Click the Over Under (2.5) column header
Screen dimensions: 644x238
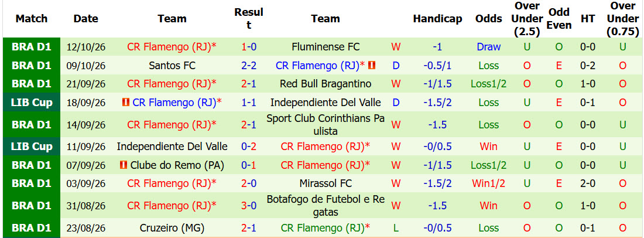[526, 19]
